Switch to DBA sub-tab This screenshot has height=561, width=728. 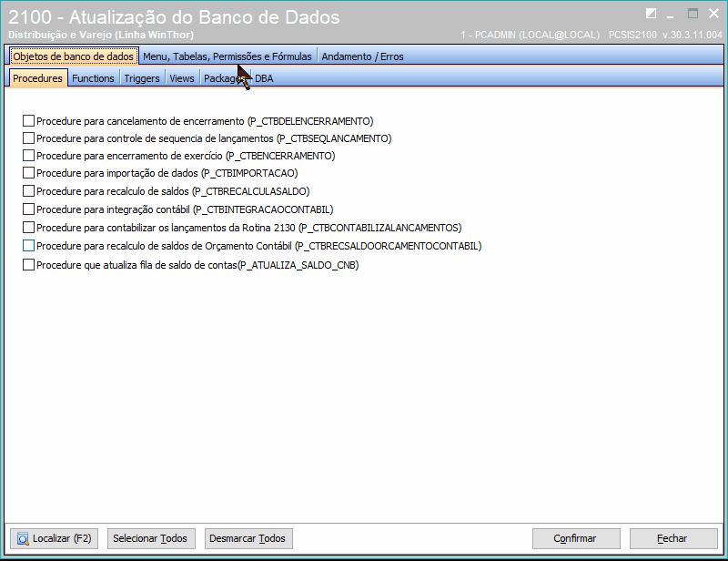(264, 78)
